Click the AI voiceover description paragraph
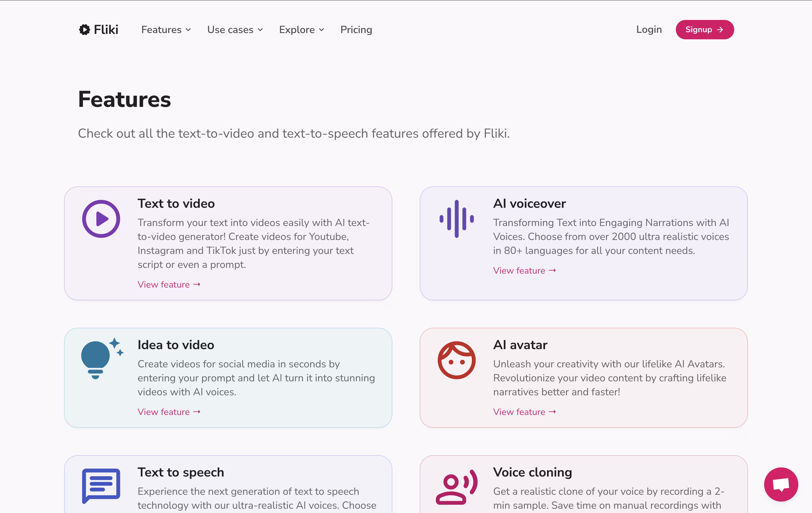This screenshot has width=812, height=513. pyautogui.click(x=611, y=237)
